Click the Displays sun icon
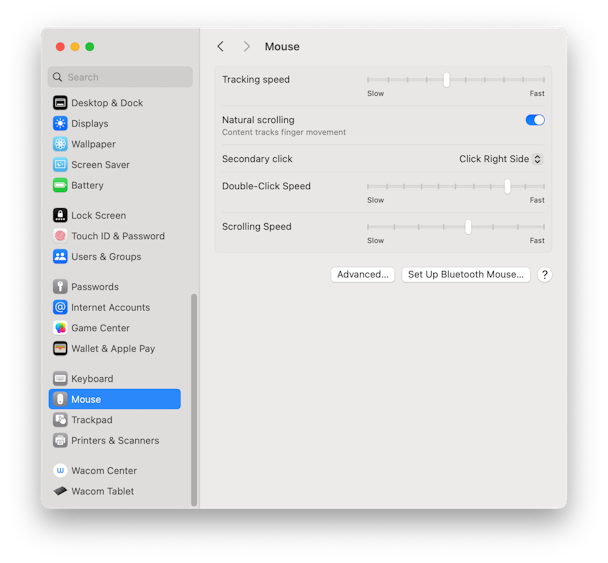 click(x=60, y=123)
